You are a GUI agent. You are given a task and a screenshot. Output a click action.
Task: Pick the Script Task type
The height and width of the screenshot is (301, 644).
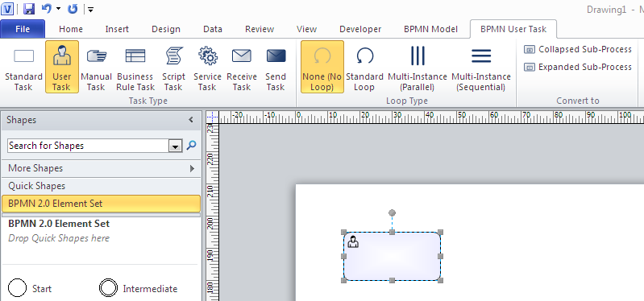coord(173,67)
